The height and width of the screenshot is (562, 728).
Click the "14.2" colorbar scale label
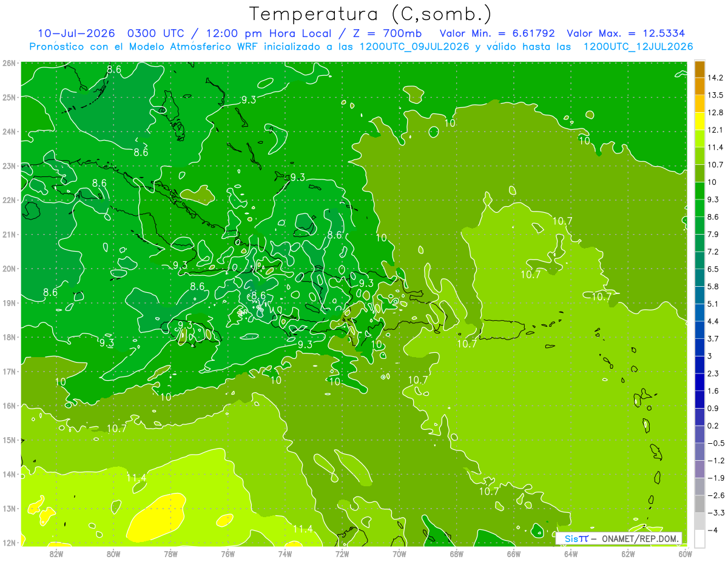pyautogui.click(x=715, y=78)
